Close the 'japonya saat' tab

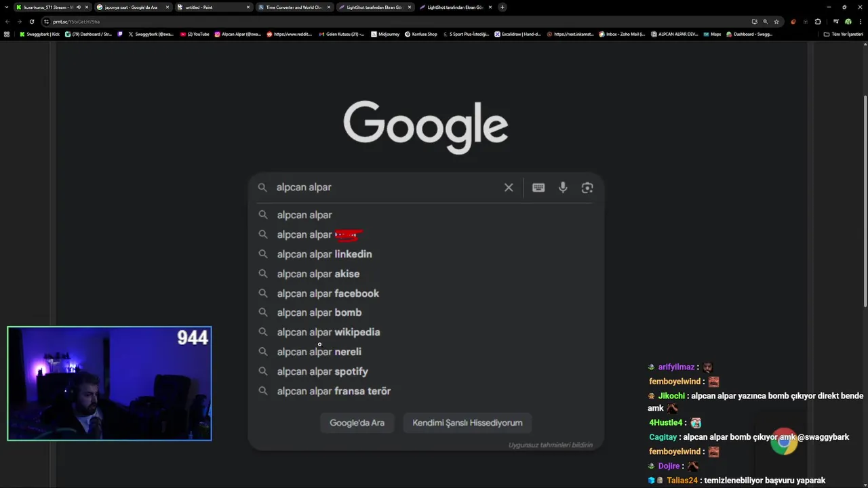pos(167,7)
